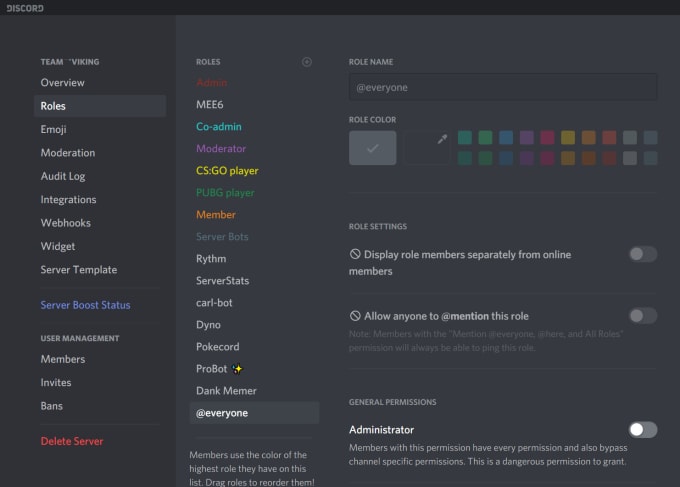Screen dimensions: 680x487
Task: Choose the dark blue swatch in bottom row
Action: coord(506,158)
